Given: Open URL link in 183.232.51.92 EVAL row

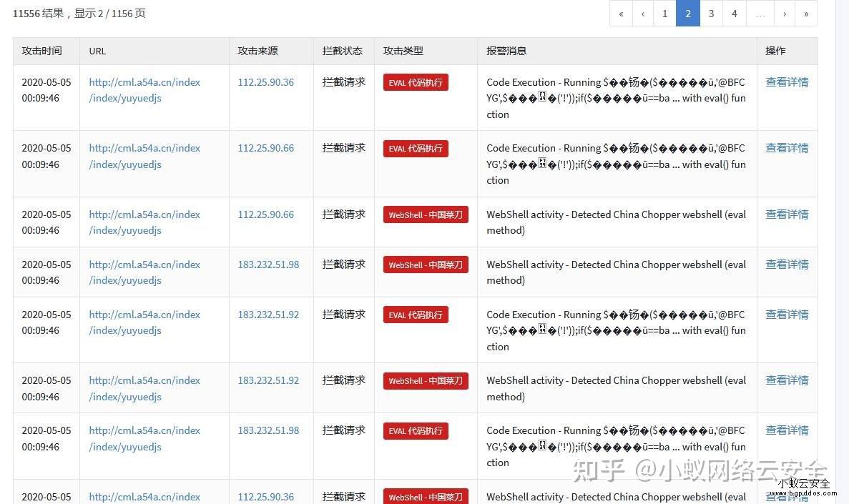Looking at the screenshot, I should pos(144,322).
